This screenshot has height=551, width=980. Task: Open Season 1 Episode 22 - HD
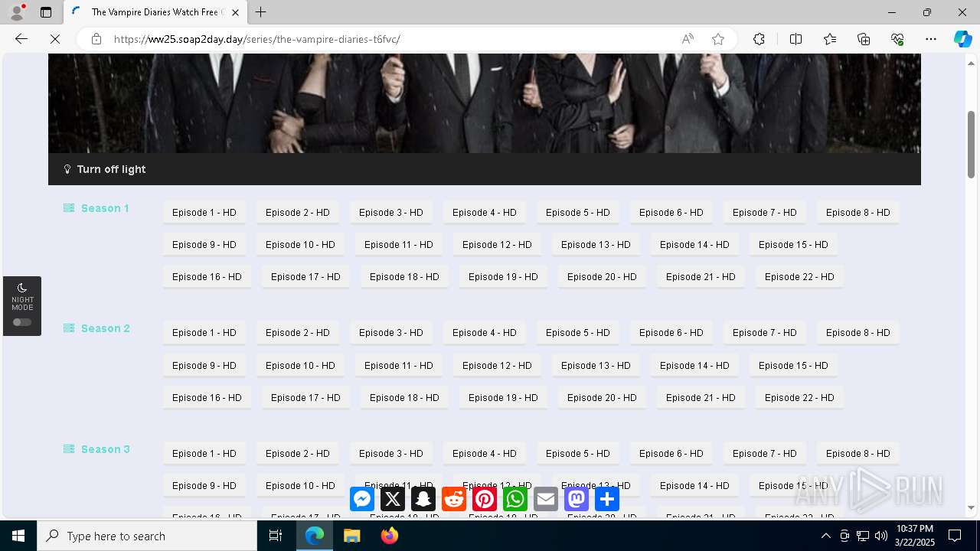[x=799, y=277]
